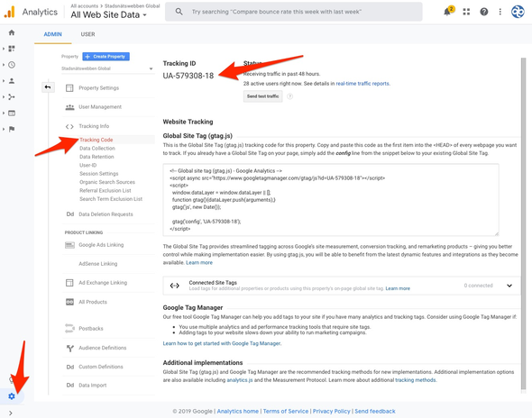The width and height of the screenshot is (532, 418).
Task: Open All Web Site Data view dropdown
Action: pyautogui.click(x=108, y=15)
